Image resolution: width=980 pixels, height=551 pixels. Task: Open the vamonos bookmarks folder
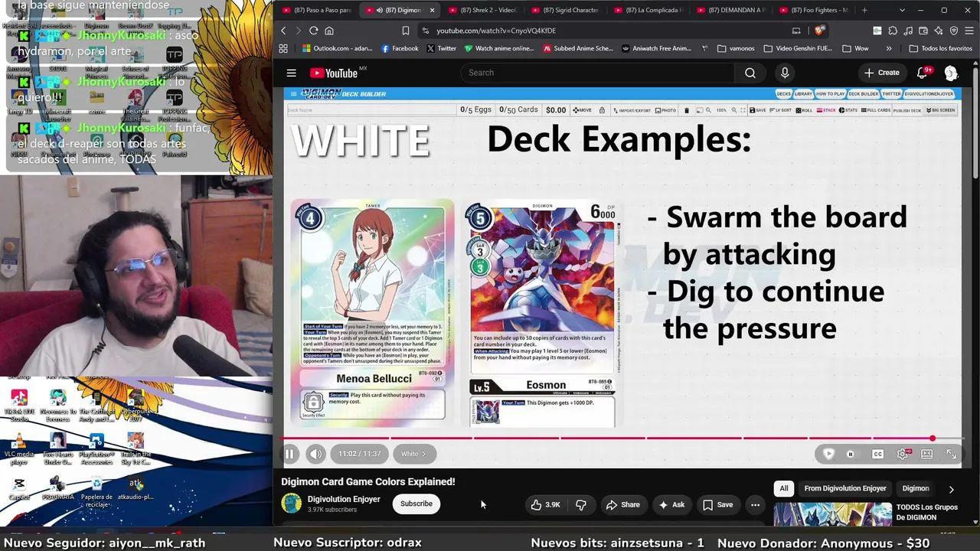point(737,48)
